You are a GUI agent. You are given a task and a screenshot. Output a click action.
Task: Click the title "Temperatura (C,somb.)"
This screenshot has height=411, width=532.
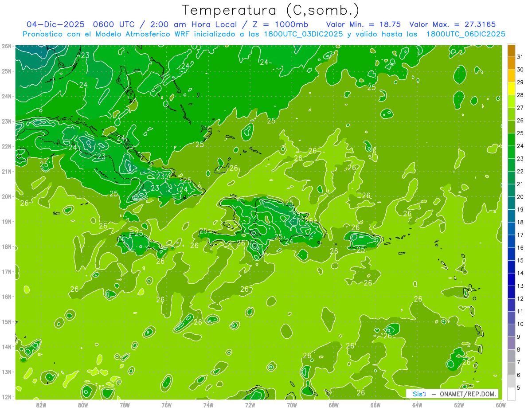(271, 10)
